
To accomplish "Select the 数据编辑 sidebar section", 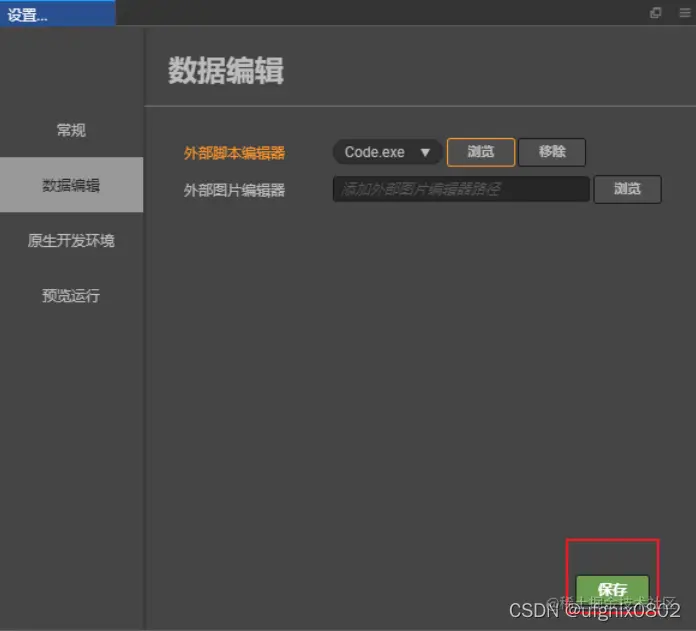I will pos(71,185).
